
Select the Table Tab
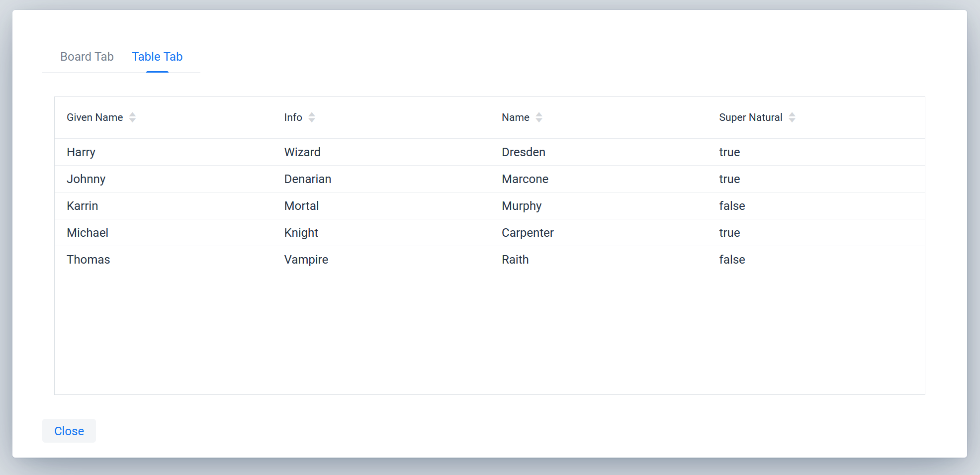(x=157, y=57)
